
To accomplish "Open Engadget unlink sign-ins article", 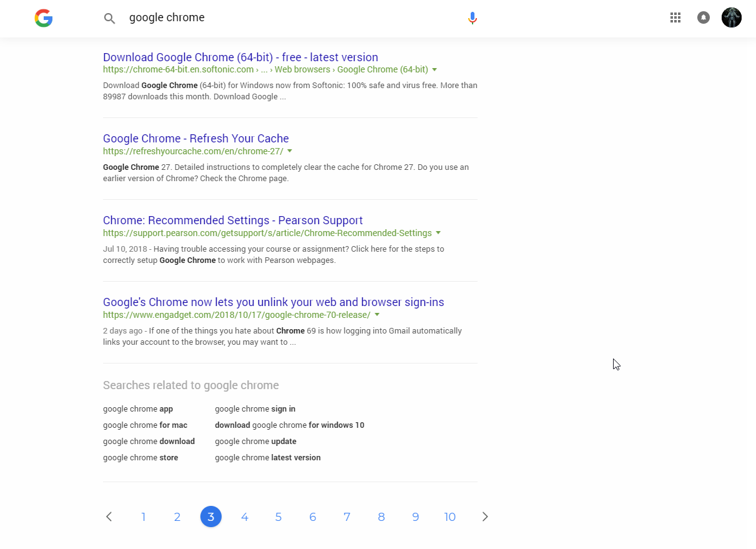I will (273, 302).
